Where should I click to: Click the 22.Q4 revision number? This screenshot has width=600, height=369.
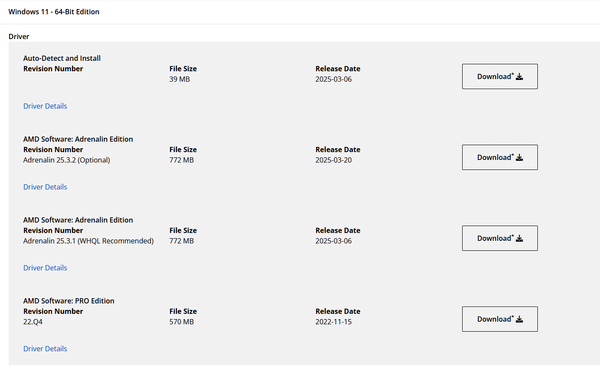[33, 322]
